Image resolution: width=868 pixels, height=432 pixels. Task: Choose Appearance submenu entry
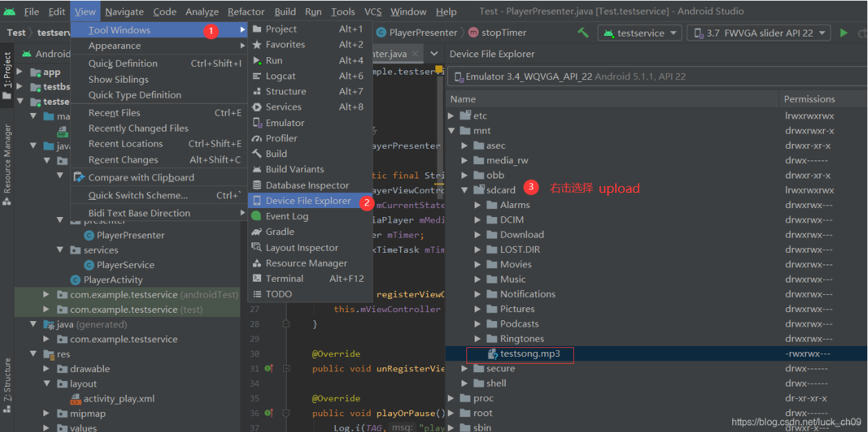point(159,45)
